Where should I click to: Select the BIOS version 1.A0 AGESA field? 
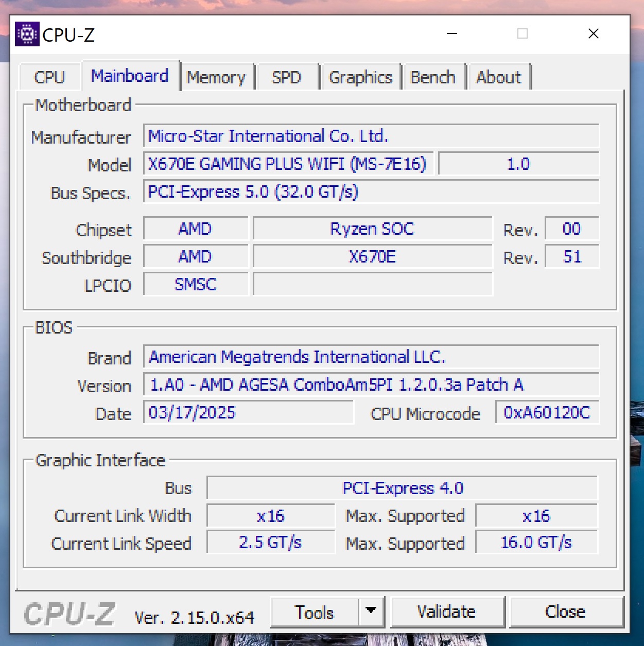click(x=371, y=385)
